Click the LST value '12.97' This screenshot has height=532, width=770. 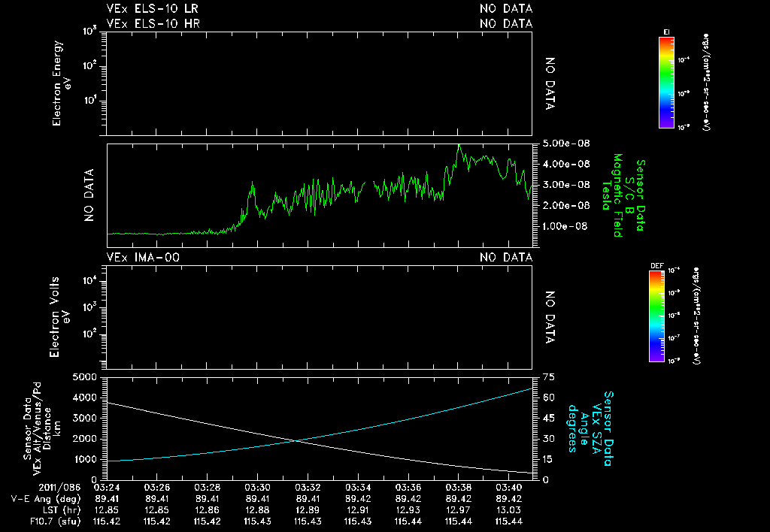(459, 510)
